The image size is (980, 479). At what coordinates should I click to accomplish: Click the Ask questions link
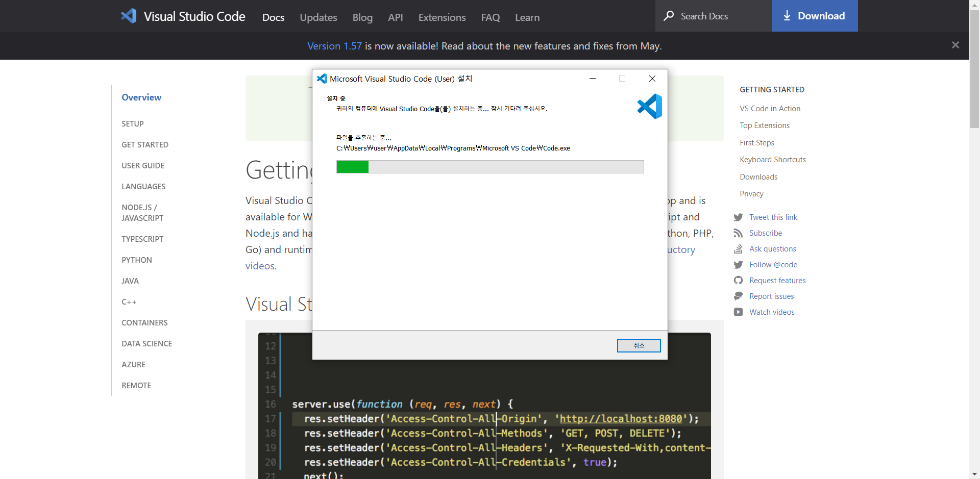point(773,249)
